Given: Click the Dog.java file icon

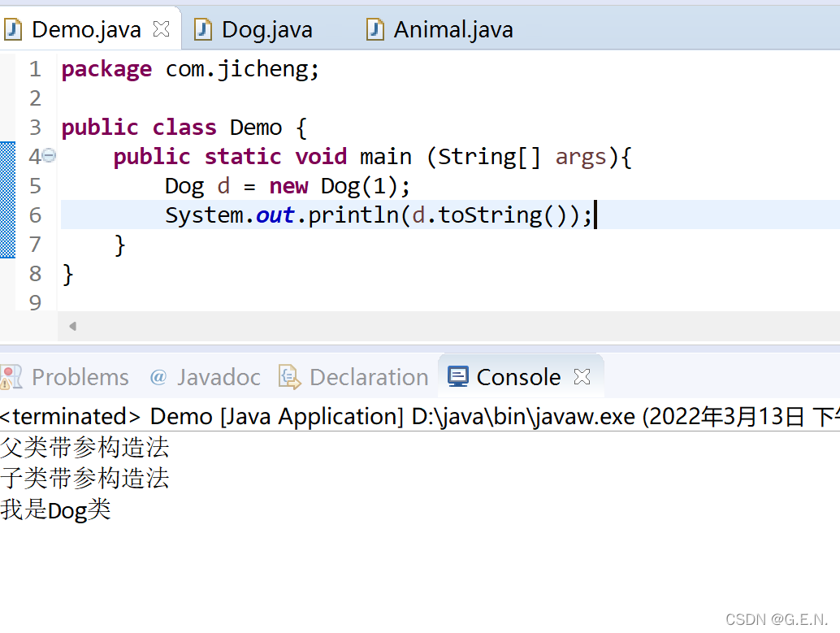Looking at the screenshot, I should (x=203, y=29).
